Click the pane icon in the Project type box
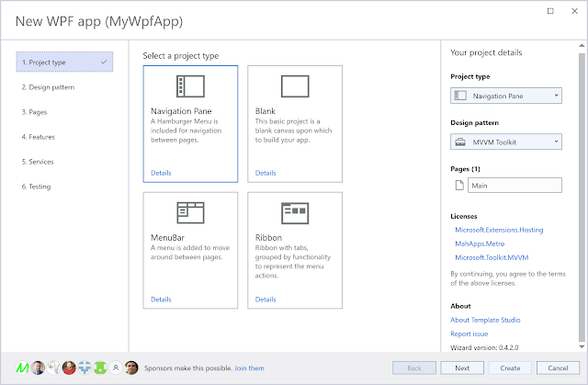 pos(460,96)
